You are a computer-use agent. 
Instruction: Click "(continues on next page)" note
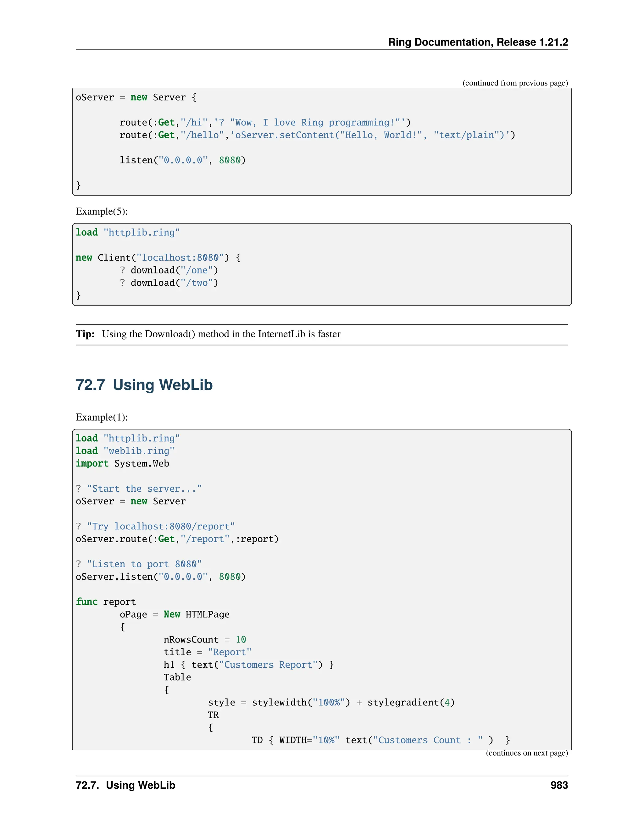(x=526, y=753)
